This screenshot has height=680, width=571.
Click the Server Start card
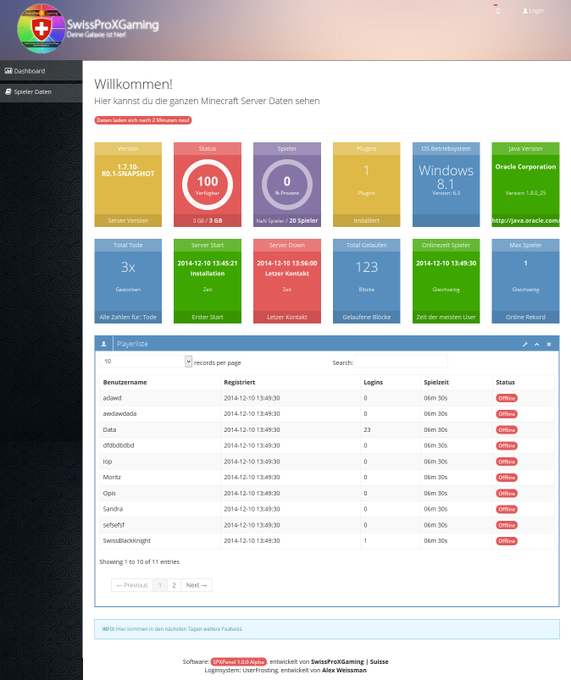point(207,281)
